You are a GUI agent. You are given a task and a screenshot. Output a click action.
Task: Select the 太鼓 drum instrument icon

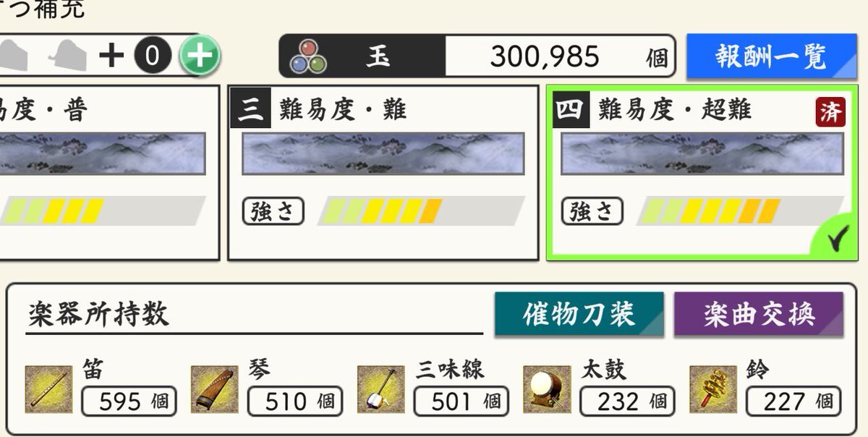click(x=547, y=389)
